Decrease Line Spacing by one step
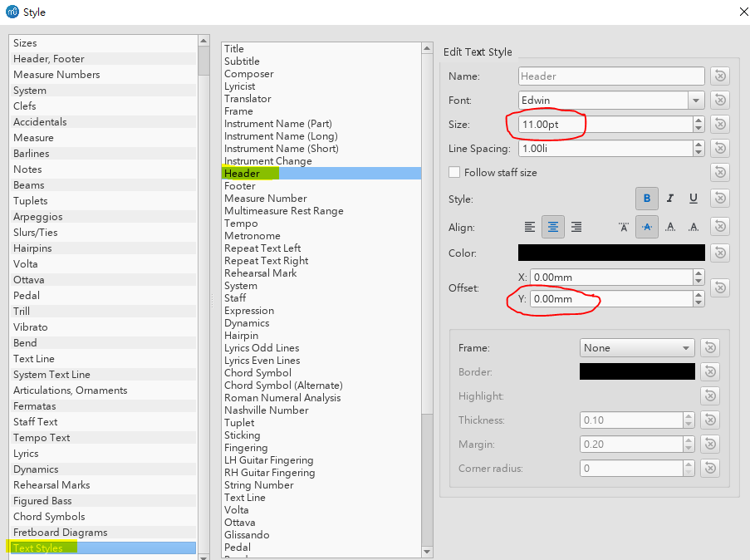750x560 pixels. coord(699,152)
